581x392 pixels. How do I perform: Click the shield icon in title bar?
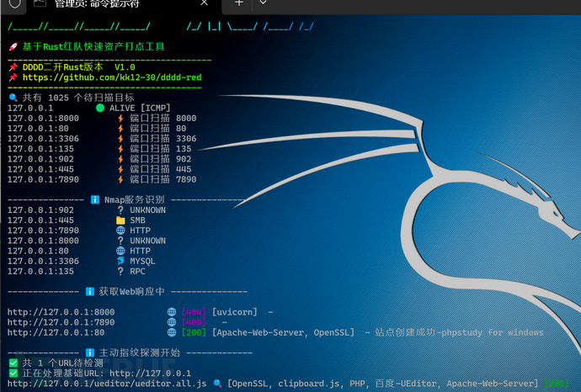tap(15, 3)
